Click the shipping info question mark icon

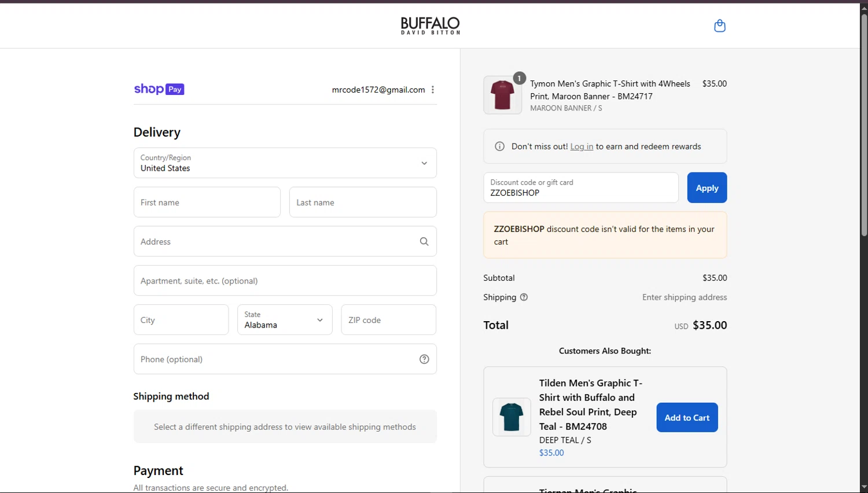click(x=524, y=297)
